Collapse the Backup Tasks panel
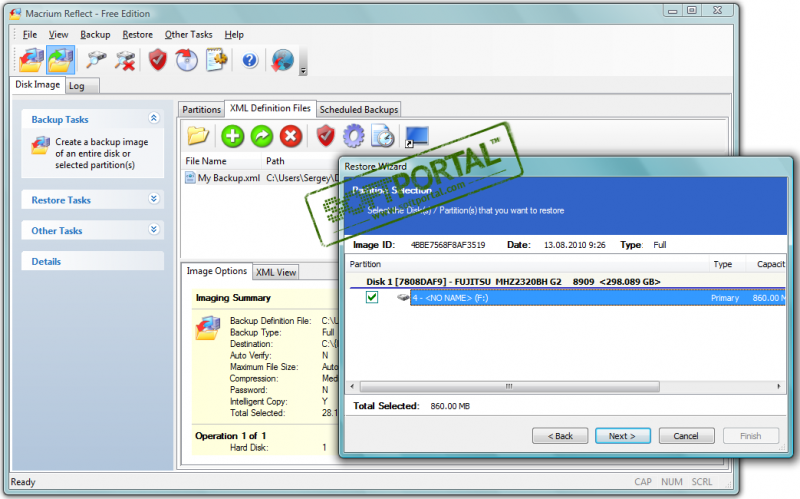 tap(154, 118)
